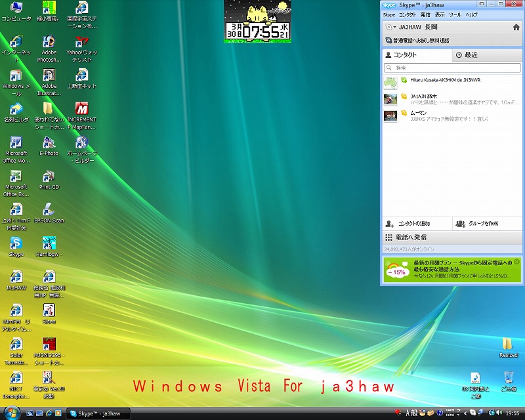Select the 03 河内おとこ節 MP3 file
Image resolution: width=525 pixels, height=420 pixels.
click(475, 385)
